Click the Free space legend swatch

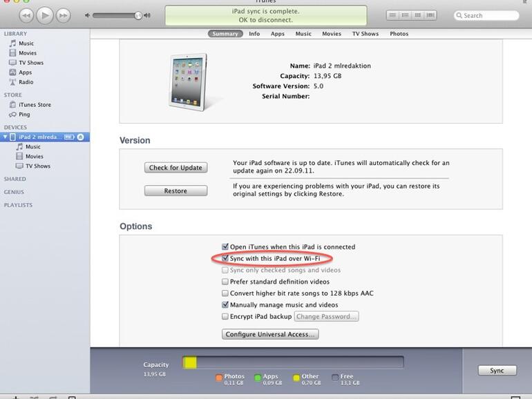335,378
